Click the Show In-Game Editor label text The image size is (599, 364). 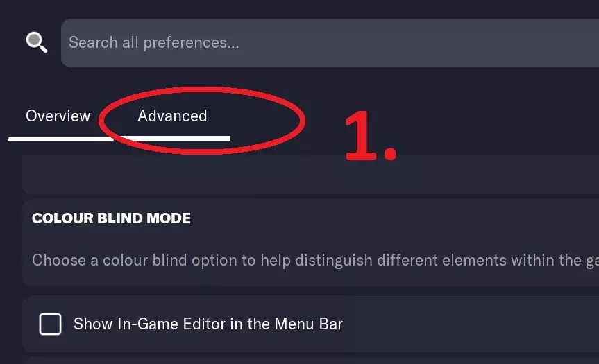208,324
